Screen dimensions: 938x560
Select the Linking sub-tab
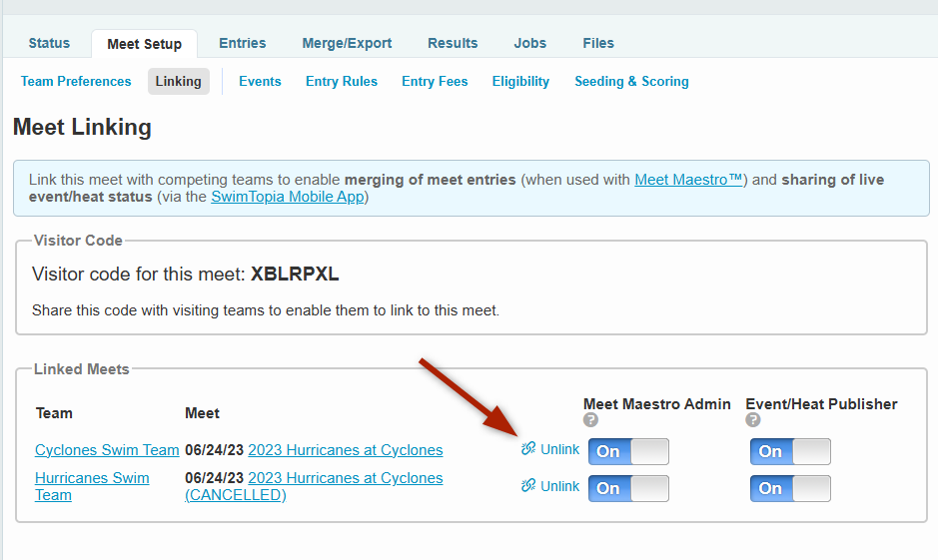tap(178, 81)
